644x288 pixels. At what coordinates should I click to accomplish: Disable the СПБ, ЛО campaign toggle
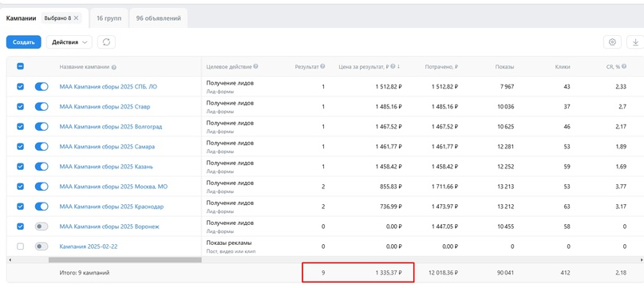41,87
